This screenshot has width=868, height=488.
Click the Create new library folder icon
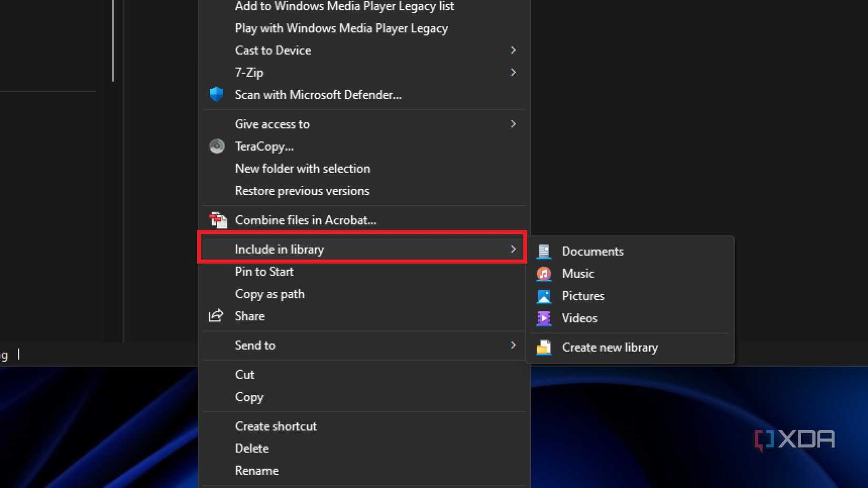pos(544,347)
